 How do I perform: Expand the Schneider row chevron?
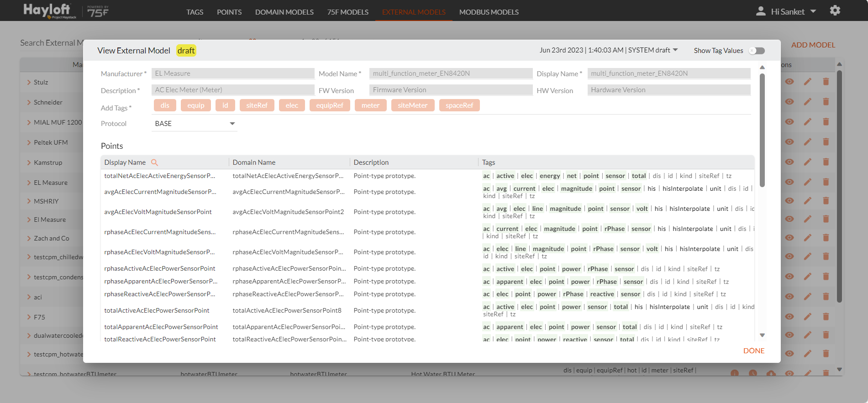pyautogui.click(x=29, y=102)
